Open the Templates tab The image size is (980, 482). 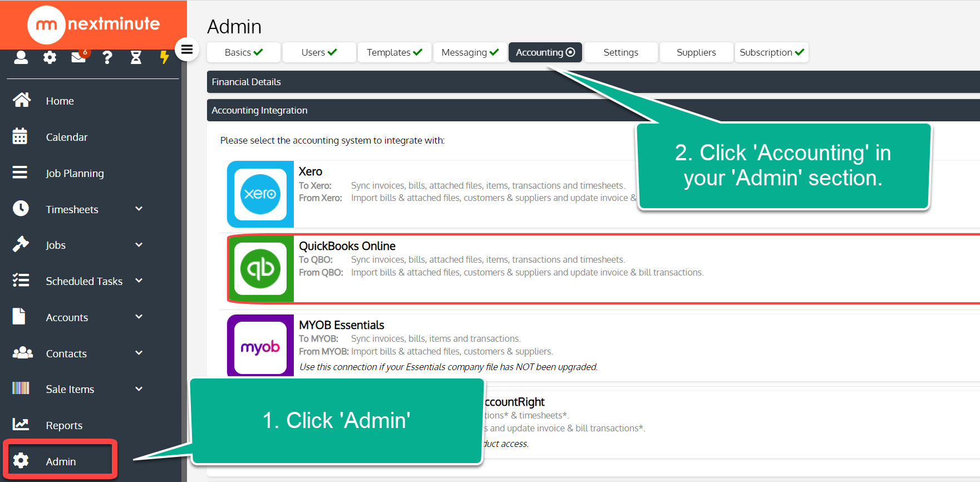pyautogui.click(x=395, y=52)
